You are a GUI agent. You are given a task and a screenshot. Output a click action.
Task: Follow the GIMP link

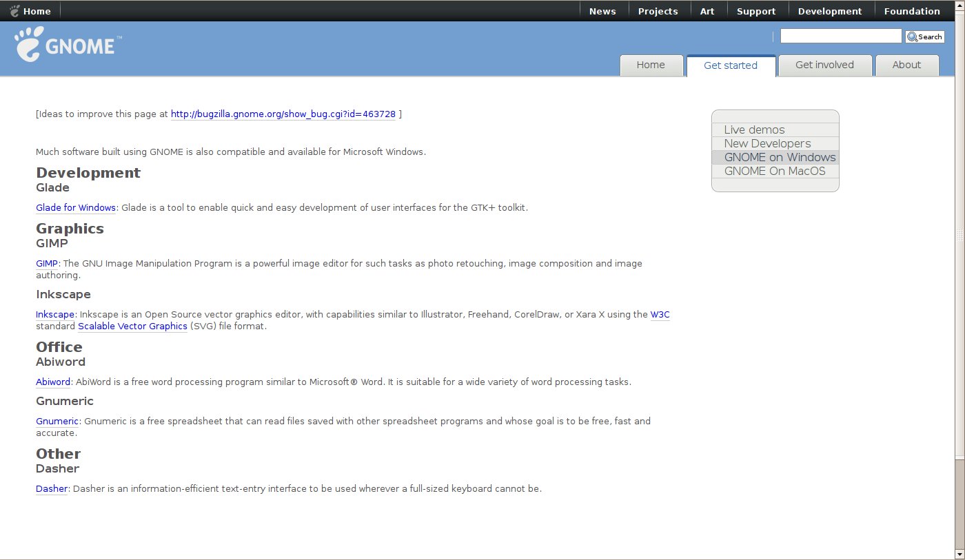(x=47, y=264)
